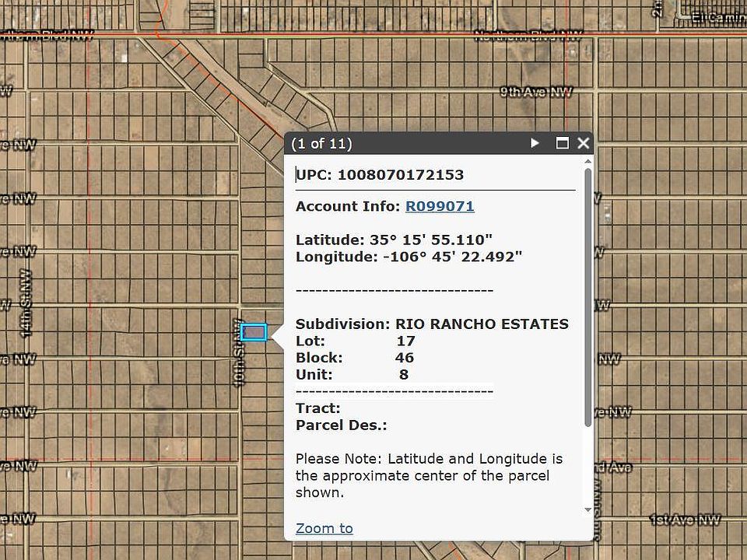747x560 pixels.
Task: Click the 9th Ave NW street label
Action: point(535,92)
